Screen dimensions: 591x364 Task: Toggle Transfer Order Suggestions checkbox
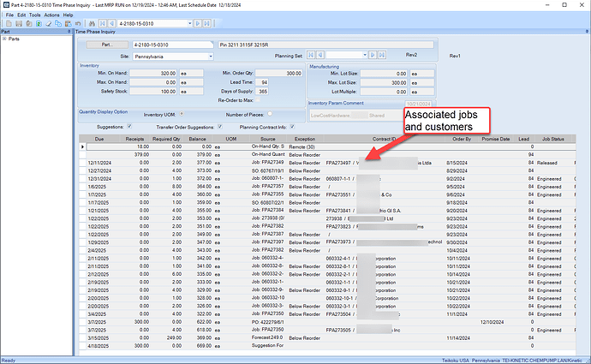point(220,127)
